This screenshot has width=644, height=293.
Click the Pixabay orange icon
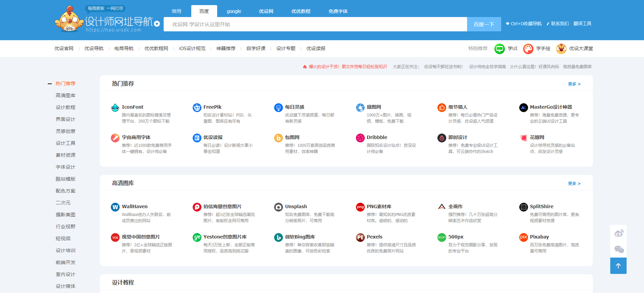[523, 237]
